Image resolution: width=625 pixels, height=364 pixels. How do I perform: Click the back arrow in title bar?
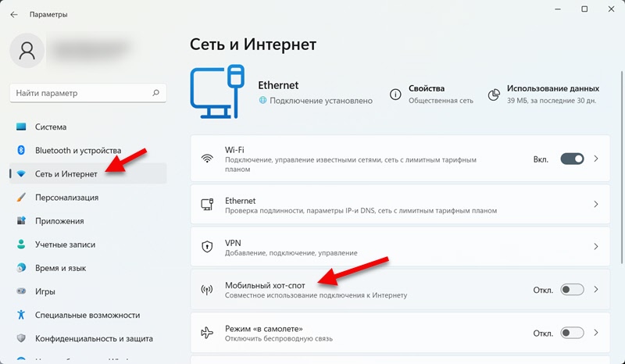coord(14,15)
